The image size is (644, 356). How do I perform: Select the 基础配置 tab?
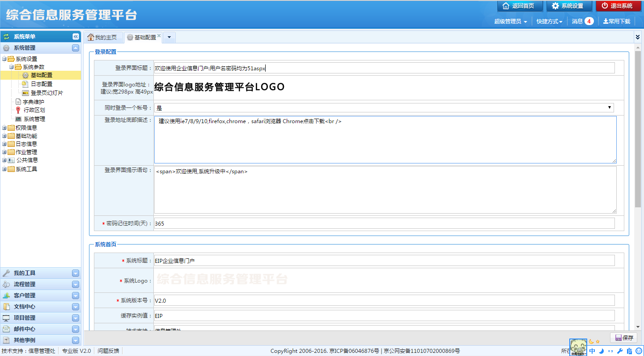(142, 38)
